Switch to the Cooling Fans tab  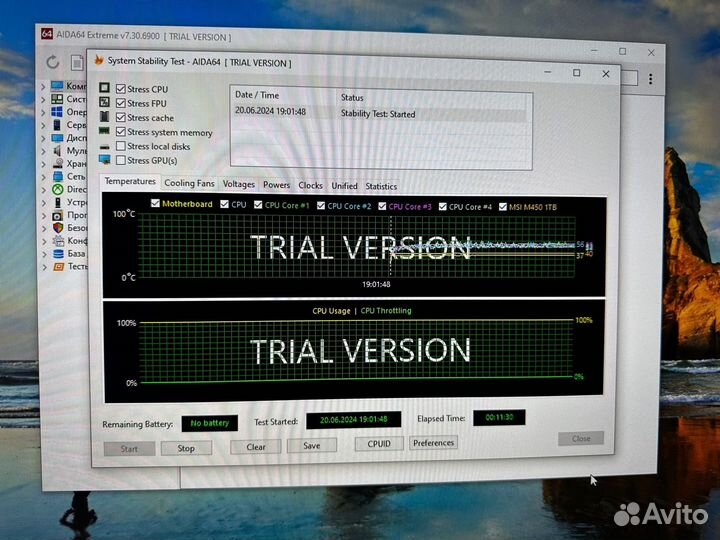click(189, 184)
